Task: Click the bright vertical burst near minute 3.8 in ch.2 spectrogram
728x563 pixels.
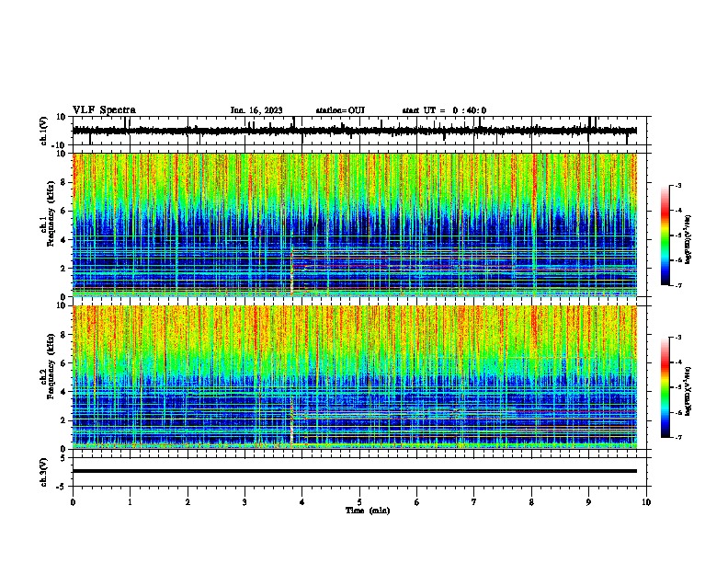Action: point(292,424)
